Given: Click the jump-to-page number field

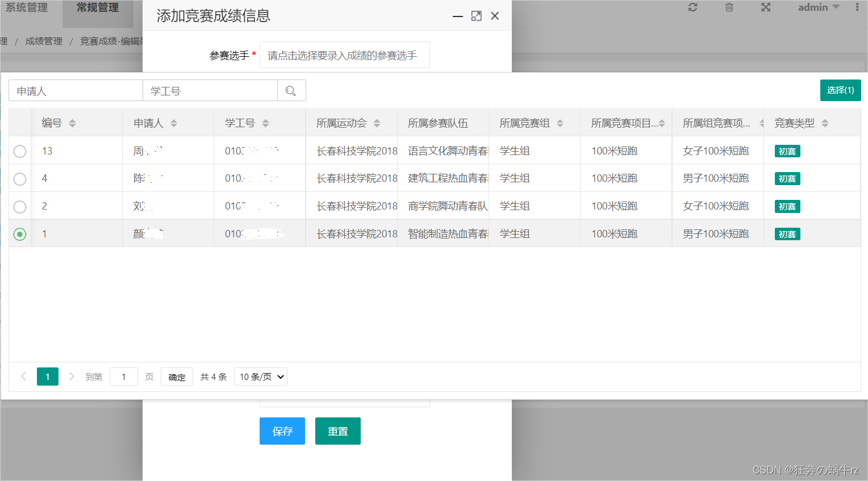Looking at the screenshot, I should click(124, 377).
